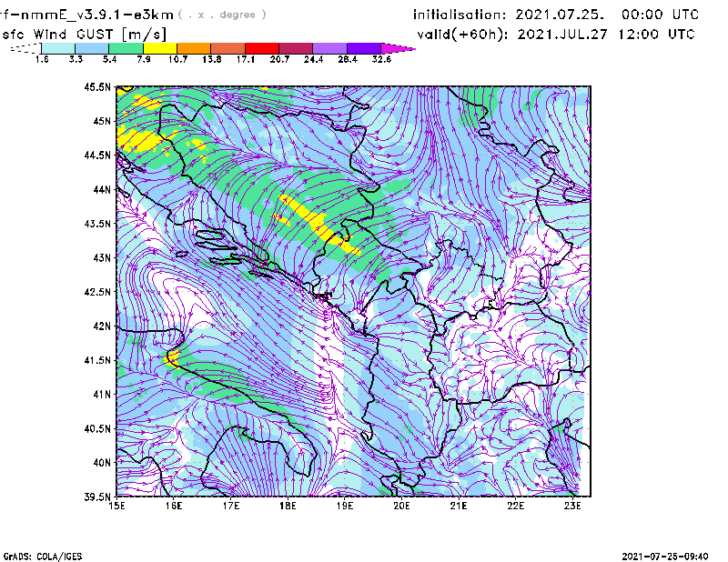Viewport: 728px width, 562px height.
Task: Click the salmon 13.8–17.1 legend swatch
Action: [x=228, y=48]
